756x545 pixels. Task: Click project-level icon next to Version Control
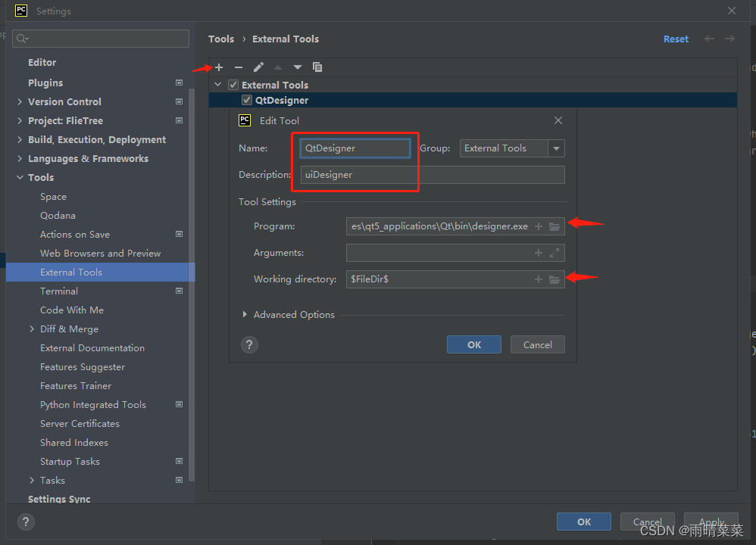[180, 101]
